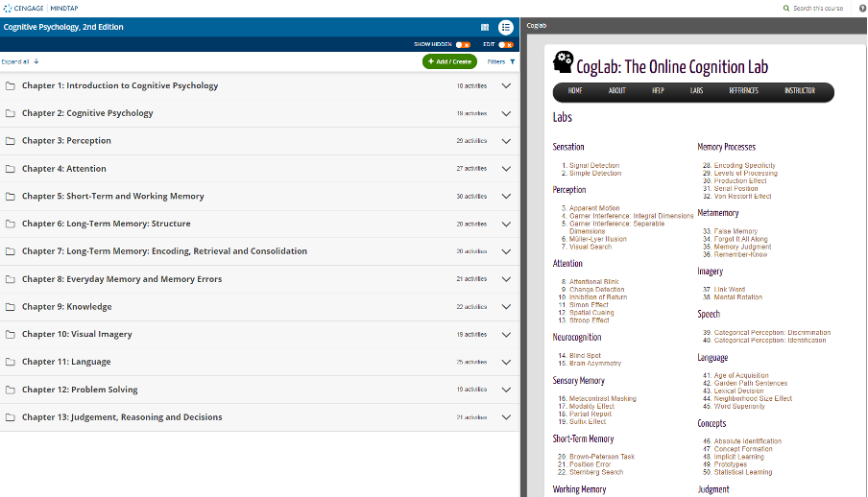Click Chapter 6 folder icon
This screenshot has height=497, width=868.
[x=10, y=225]
